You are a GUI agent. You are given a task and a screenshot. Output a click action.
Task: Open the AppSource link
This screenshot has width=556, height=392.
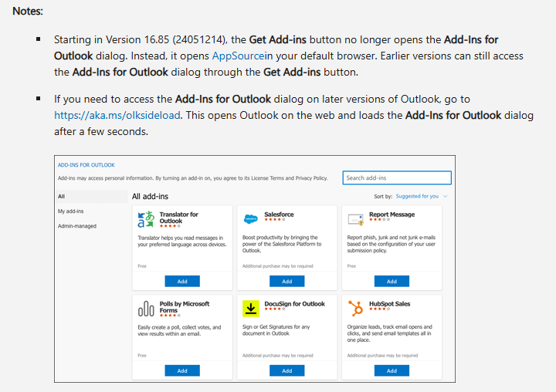[x=238, y=56]
